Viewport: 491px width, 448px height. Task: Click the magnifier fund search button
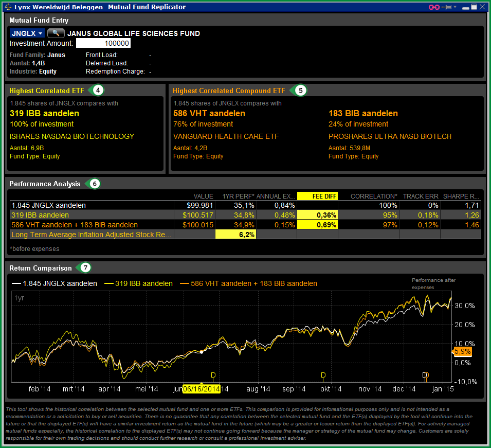(56, 33)
